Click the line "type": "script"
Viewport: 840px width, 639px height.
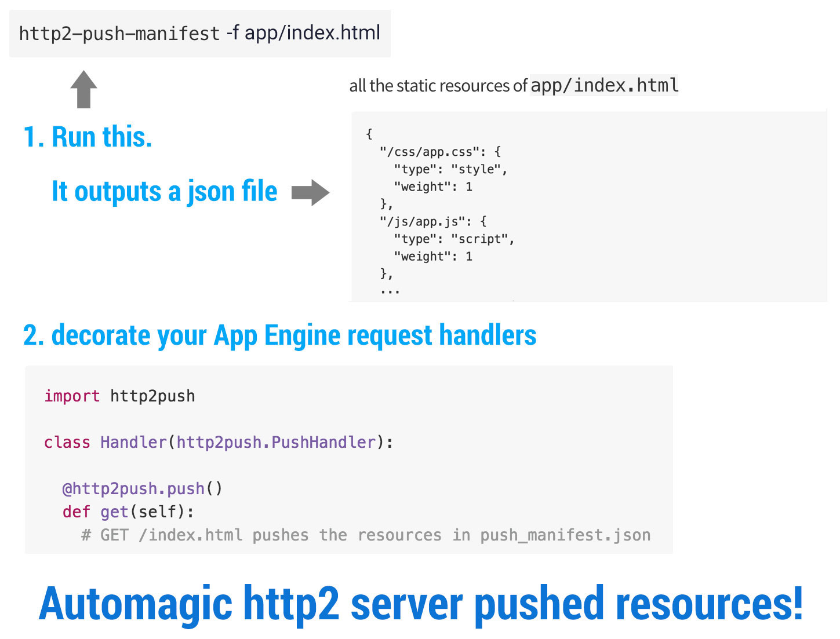pos(454,239)
